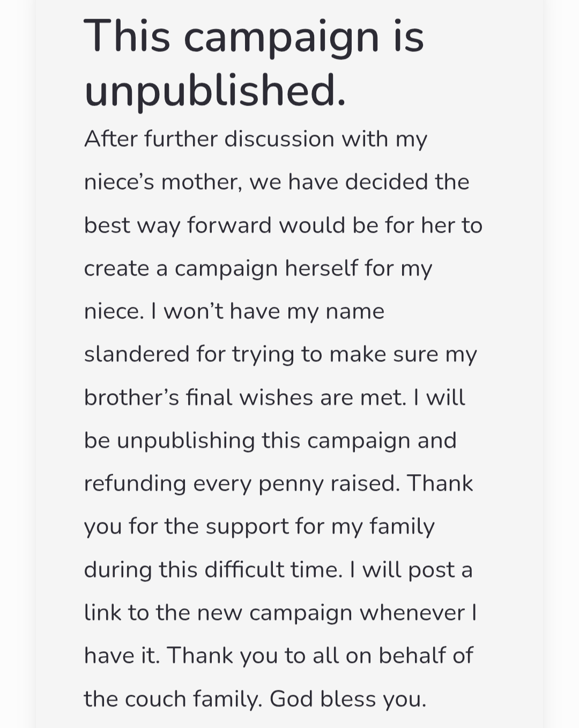The height and width of the screenshot is (728, 579).
Task: Click the text 'refunding every penny raised.'
Action: (x=242, y=484)
